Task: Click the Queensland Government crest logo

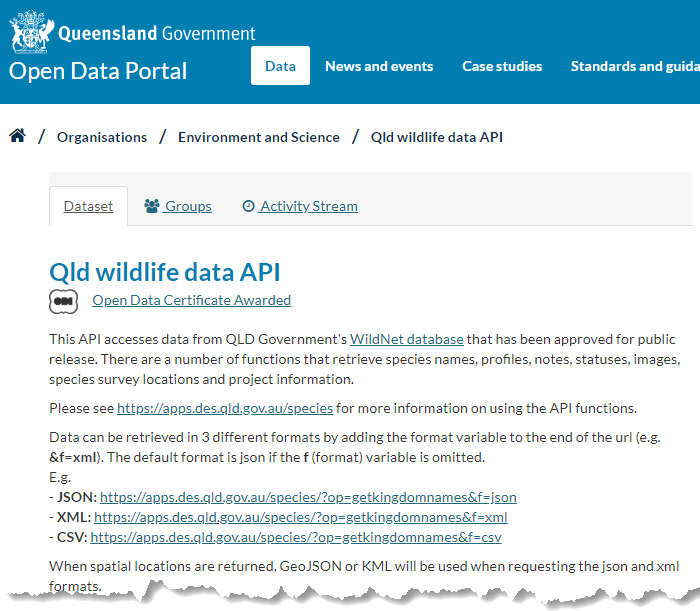Action: [31, 31]
